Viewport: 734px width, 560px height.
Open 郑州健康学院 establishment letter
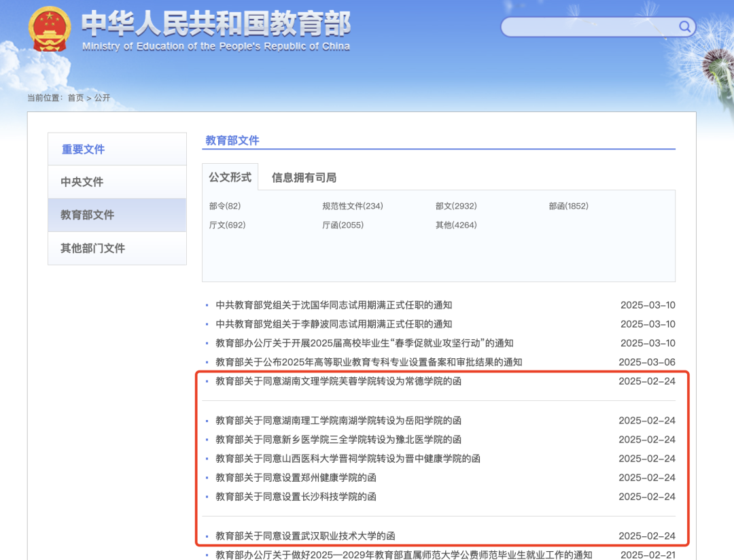coord(296,478)
